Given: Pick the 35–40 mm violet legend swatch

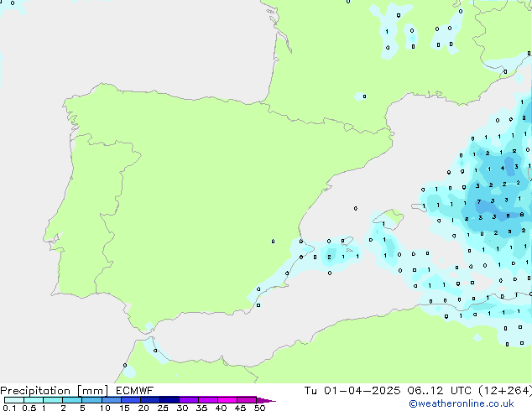Looking at the screenshot, I should tap(208, 400).
